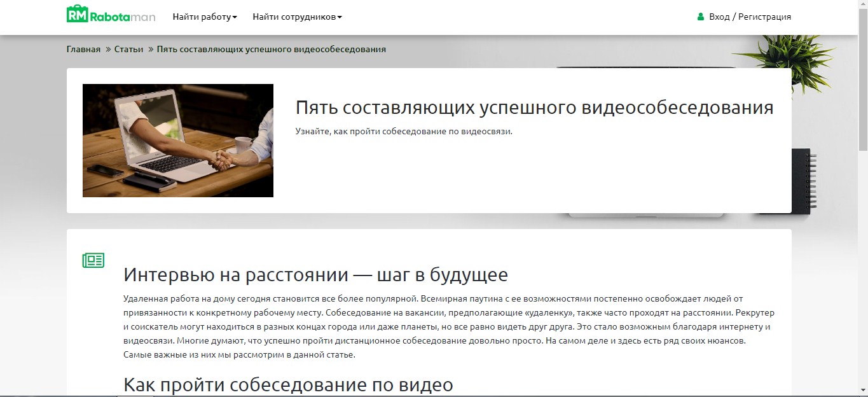
Task: Click the newspaper article icon
Action: [x=93, y=260]
